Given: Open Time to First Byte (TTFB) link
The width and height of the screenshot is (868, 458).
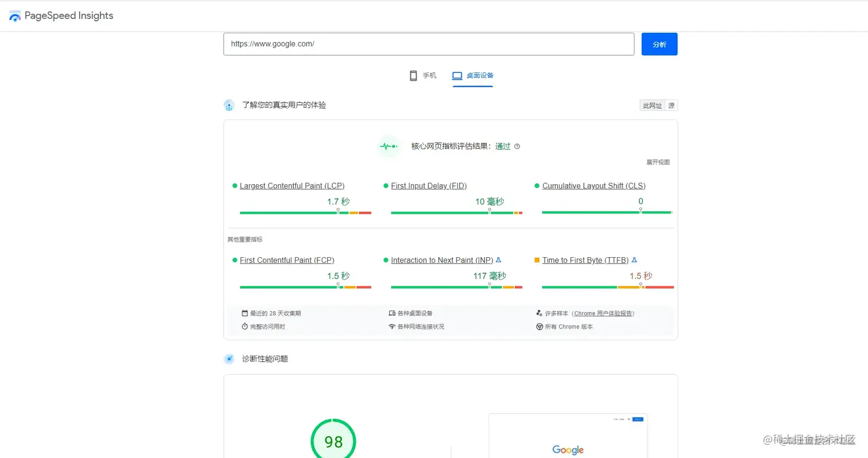Looking at the screenshot, I should click(586, 260).
